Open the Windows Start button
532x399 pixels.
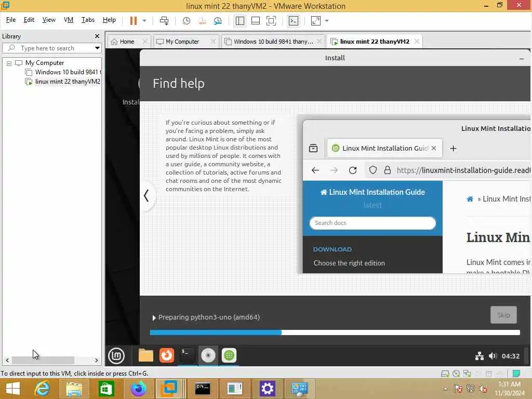click(x=13, y=389)
